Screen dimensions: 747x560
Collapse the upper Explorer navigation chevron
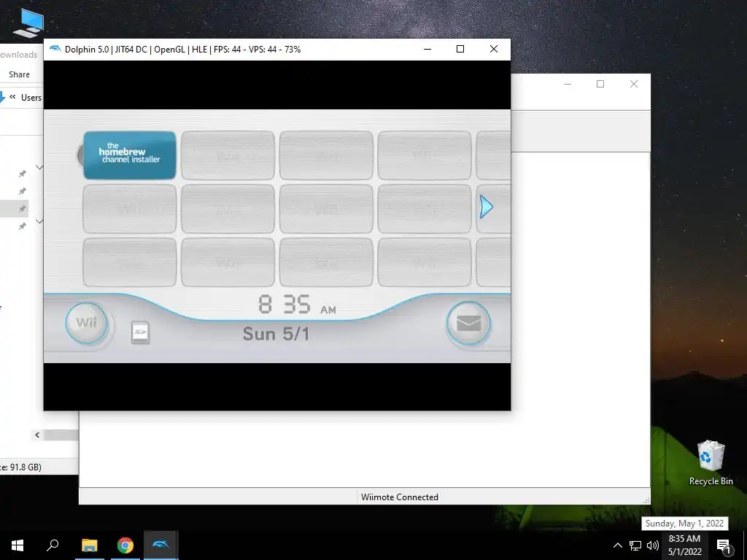click(39, 168)
